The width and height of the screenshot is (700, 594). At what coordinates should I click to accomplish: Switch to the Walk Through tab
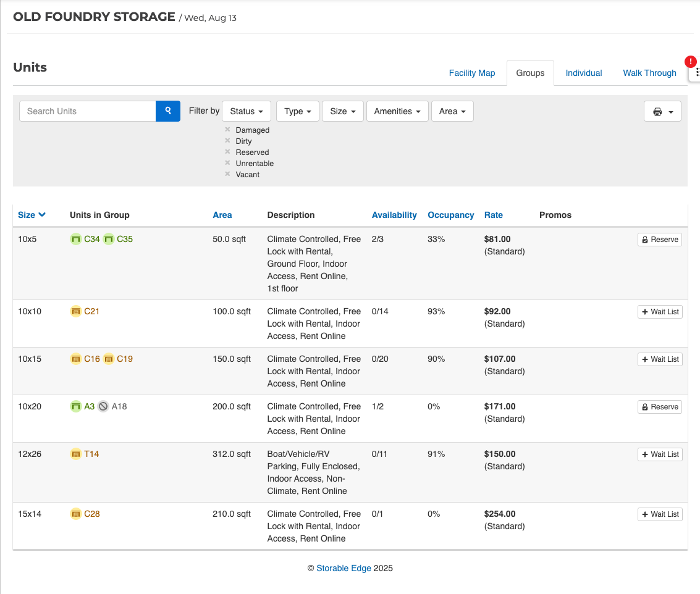649,73
